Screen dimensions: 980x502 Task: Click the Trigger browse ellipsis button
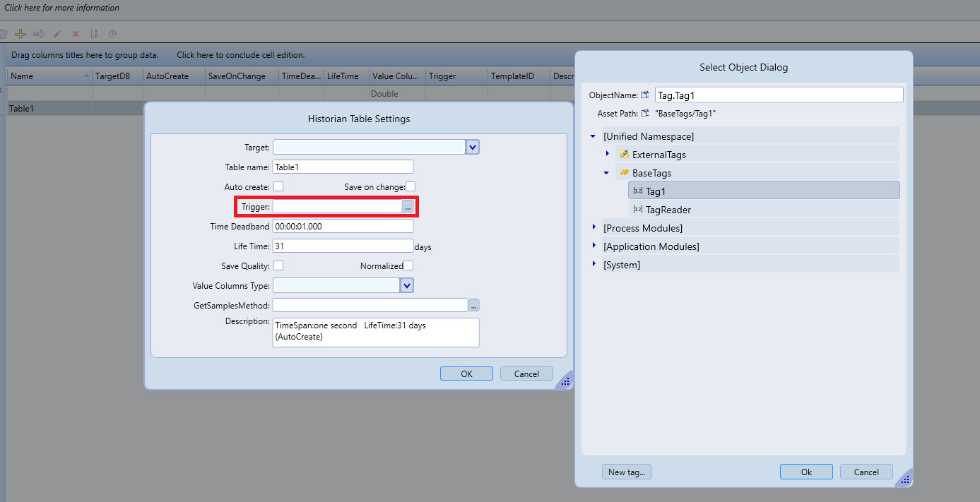[x=408, y=206]
